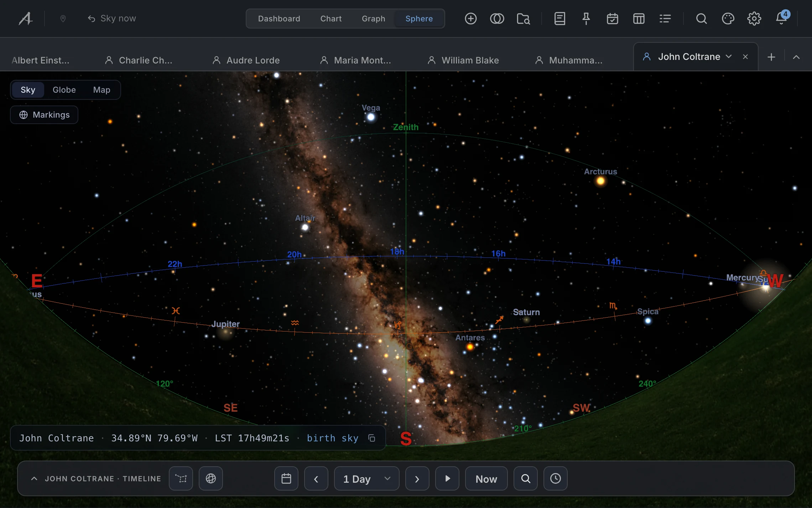Image resolution: width=812 pixels, height=508 pixels.
Task: Open the table columns icon
Action: 639,19
